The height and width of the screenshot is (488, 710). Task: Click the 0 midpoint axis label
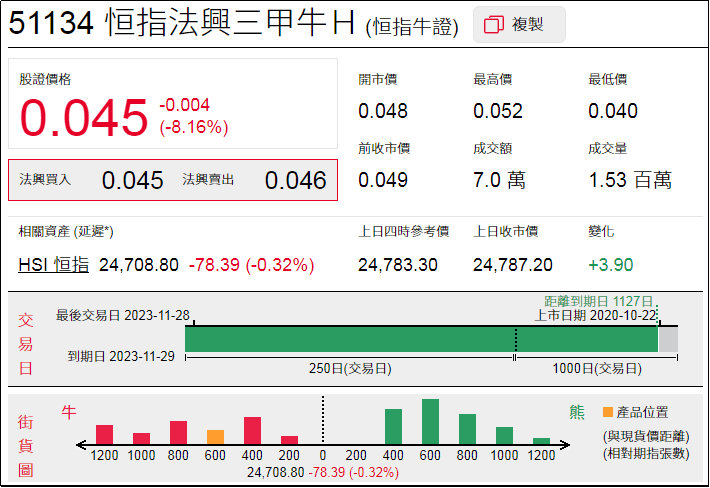point(322,455)
